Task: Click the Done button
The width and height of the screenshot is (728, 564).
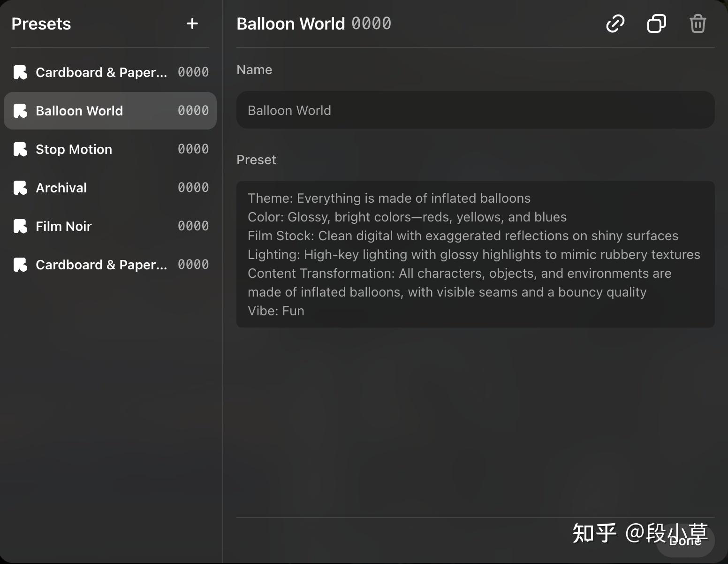Action: coord(685,541)
